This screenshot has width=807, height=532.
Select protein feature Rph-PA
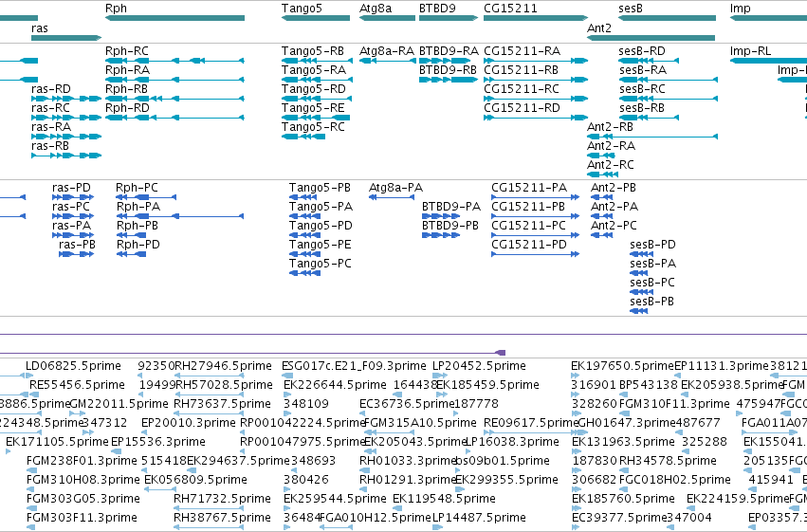click(179, 216)
